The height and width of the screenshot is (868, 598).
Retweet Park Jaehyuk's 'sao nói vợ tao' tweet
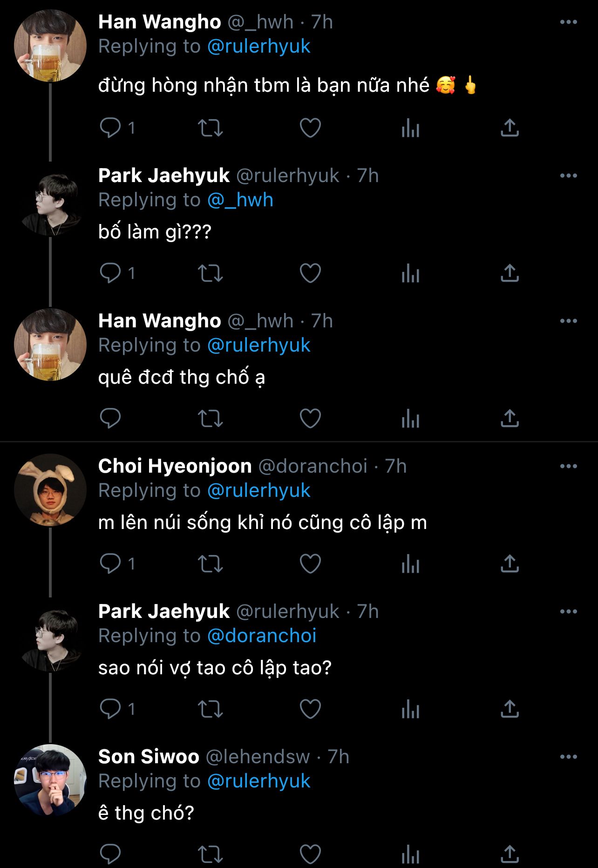(x=211, y=709)
